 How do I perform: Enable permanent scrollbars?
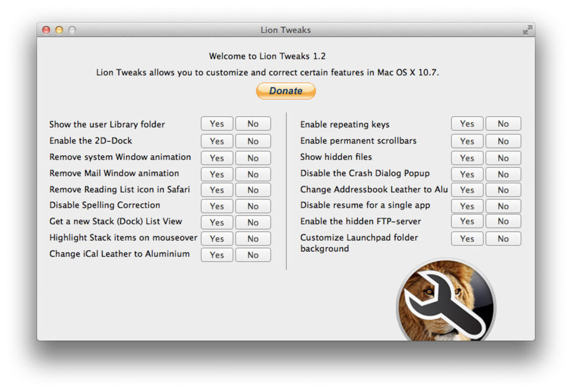tap(467, 141)
